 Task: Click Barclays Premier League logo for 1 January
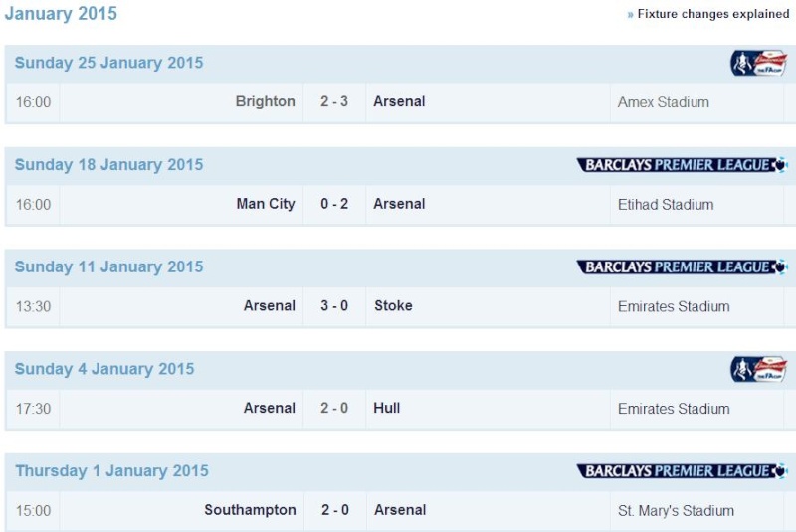[x=682, y=471]
